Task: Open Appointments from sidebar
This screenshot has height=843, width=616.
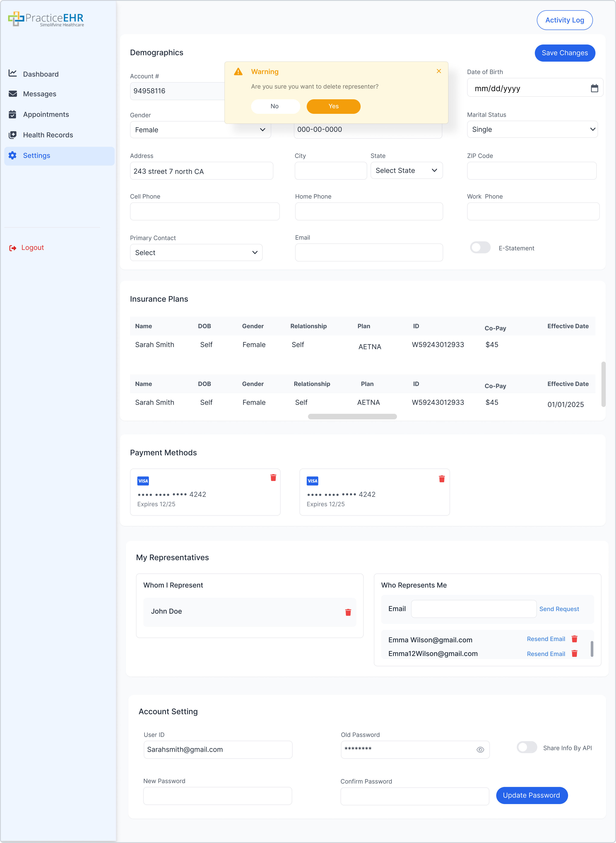Action: pyautogui.click(x=46, y=114)
